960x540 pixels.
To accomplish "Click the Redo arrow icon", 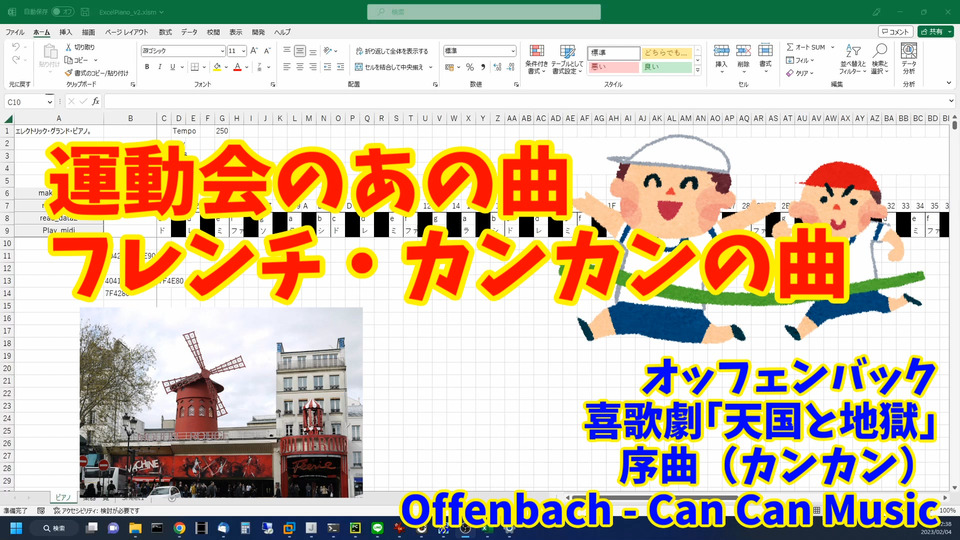I will (16, 60).
